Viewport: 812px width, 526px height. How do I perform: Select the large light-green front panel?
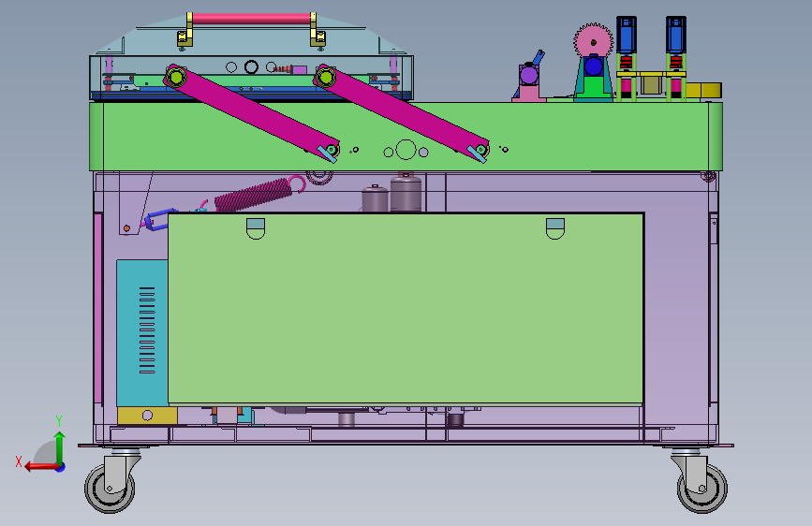tap(406, 308)
